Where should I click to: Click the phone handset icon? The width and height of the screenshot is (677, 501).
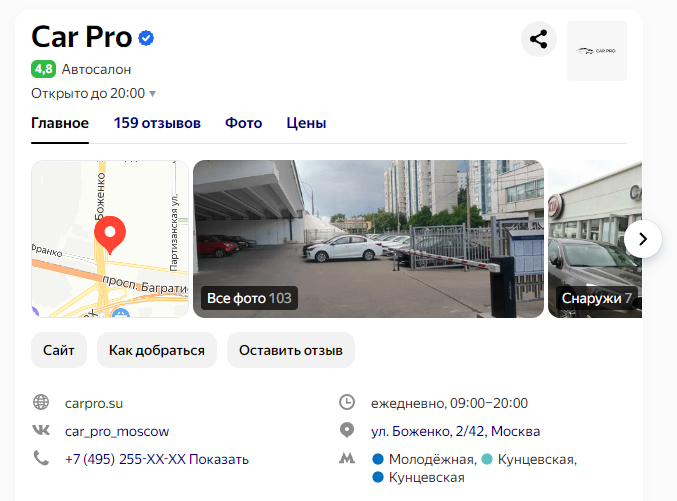click(41, 458)
